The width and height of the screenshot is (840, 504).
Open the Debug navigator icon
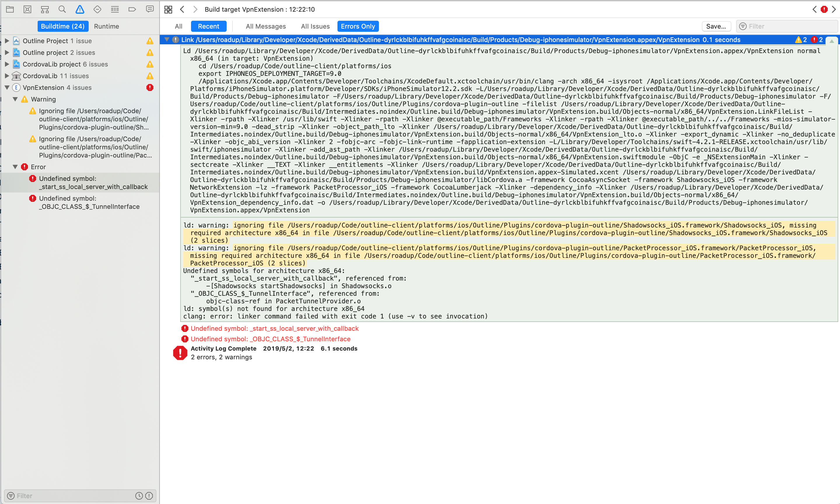[x=115, y=9]
